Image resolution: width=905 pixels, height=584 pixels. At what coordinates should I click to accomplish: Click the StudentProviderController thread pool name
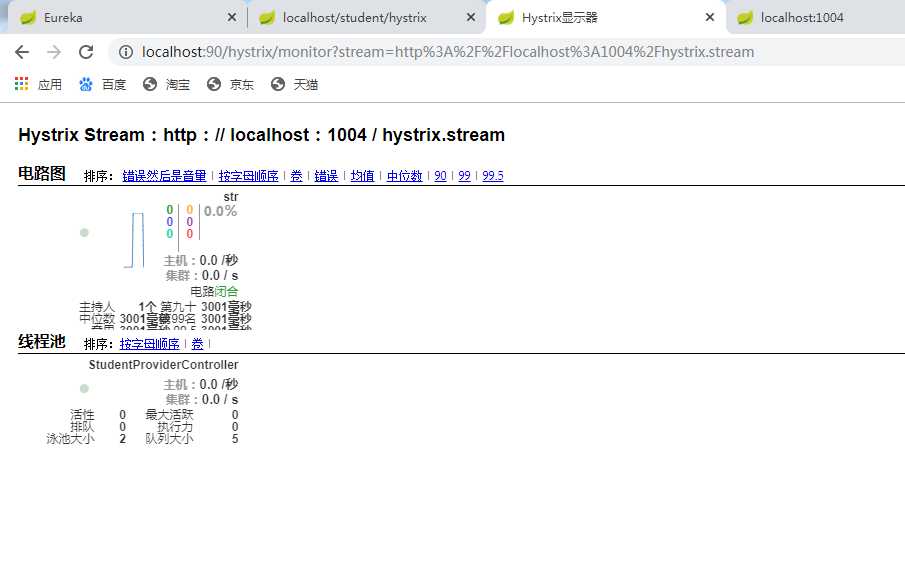[163, 365]
